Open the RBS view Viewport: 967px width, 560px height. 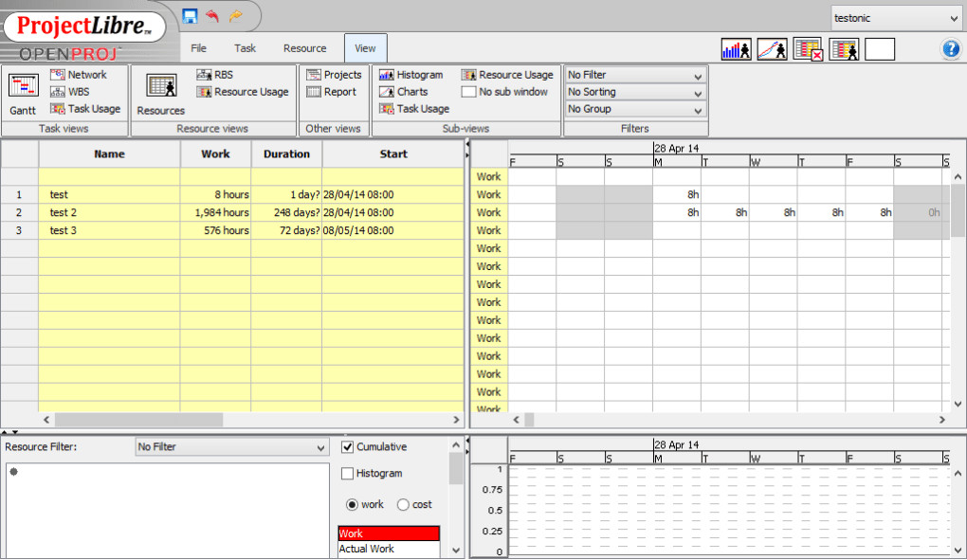pyautogui.click(x=214, y=75)
